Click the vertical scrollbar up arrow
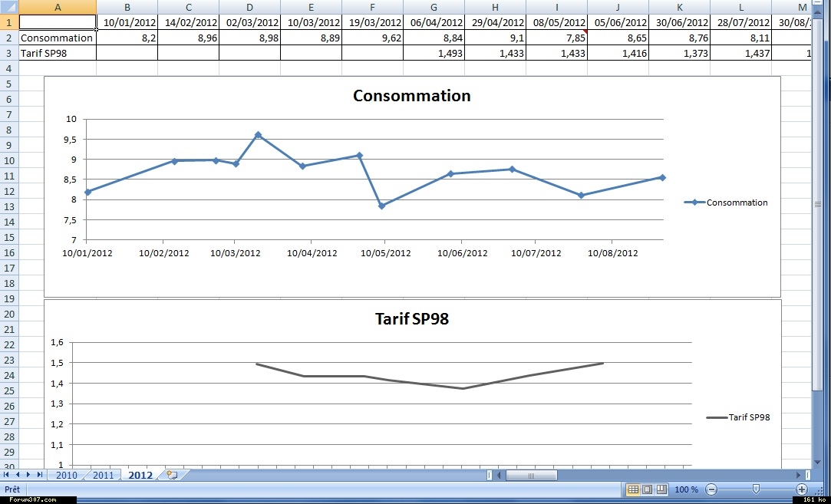Image resolution: width=831 pixels, height=504 pixels. 818,6
